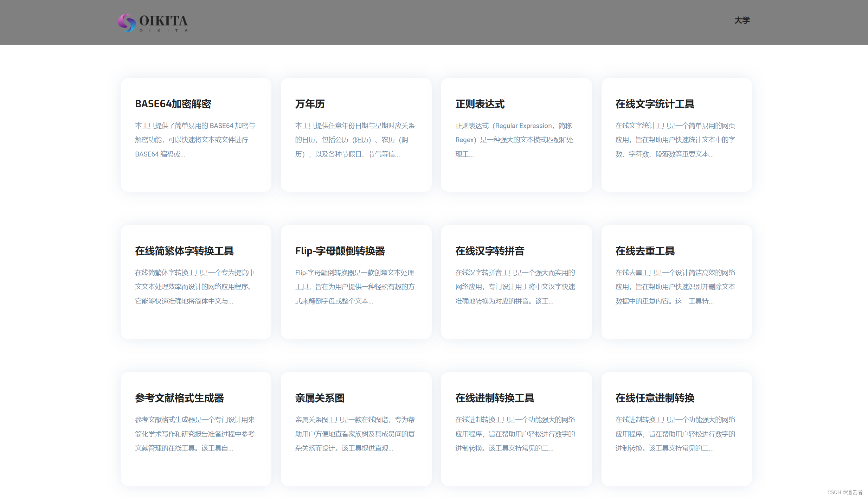Image resolution: width=868 pixels, height=498 pixels.
Task: Open the 在线任意进制转换 card
Action: (655, 398)
